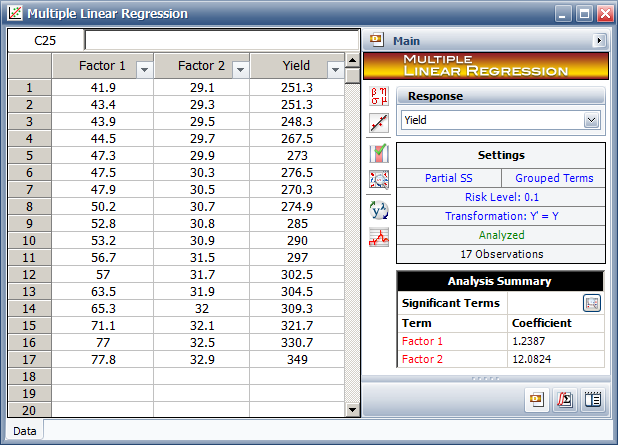Click the Transformation: Y' = Y link
This screenshot has width=618, height=445.
501,216
